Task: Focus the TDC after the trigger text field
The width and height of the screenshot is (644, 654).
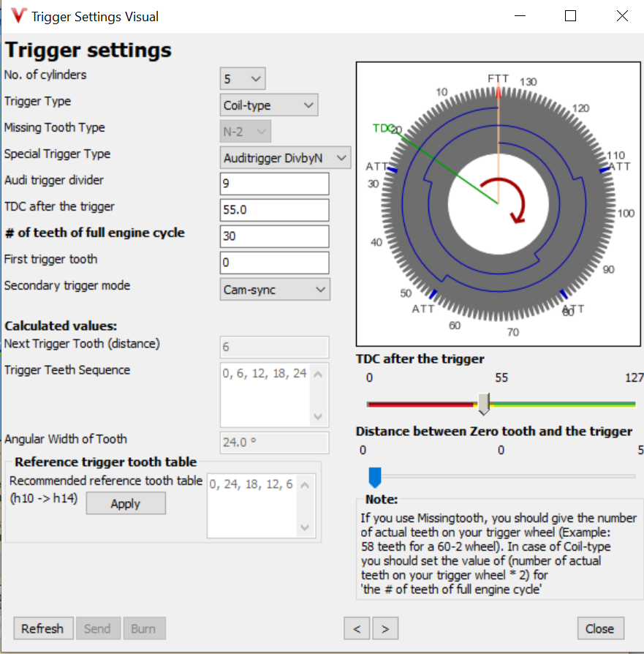Action: [x=274, y=211]
